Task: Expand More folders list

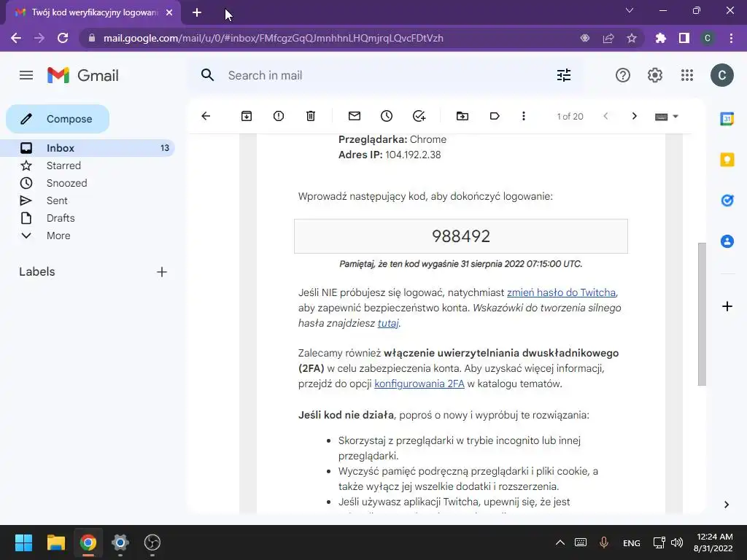Action: click(88, 236)
